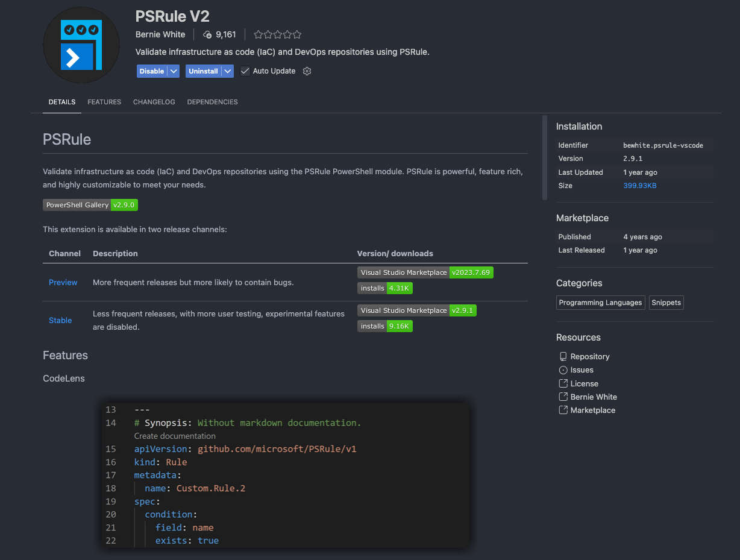Click the Marketplace resource link icon
The image size is (740, 560).
pos(563,410)
